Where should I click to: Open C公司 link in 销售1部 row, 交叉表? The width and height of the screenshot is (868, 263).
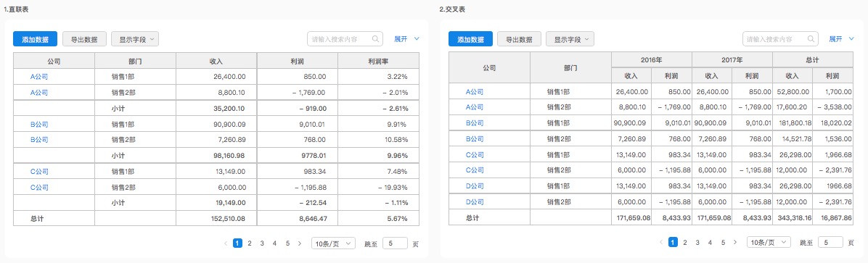coord(475,155)
